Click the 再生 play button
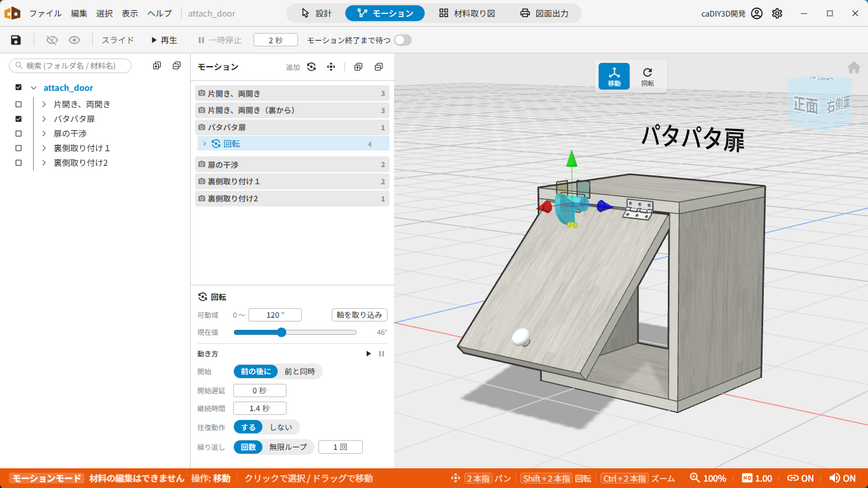This screenshot has height=488, width=868. coord(164,40)
